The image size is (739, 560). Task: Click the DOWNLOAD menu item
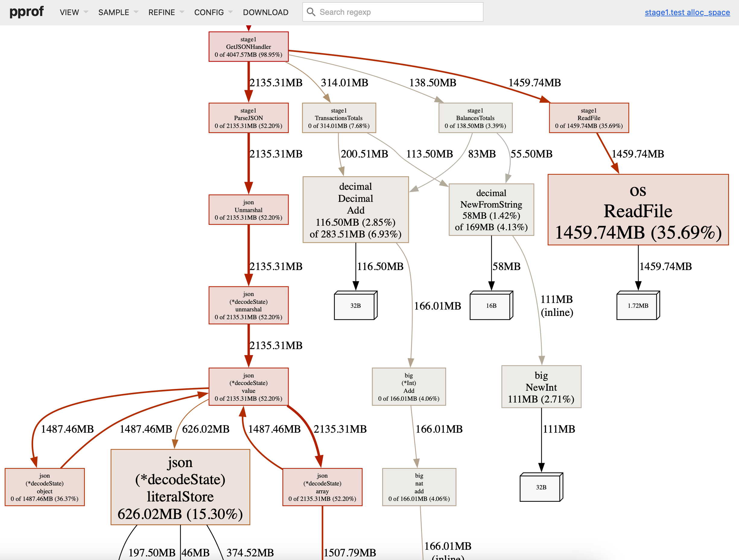point(266,12)
